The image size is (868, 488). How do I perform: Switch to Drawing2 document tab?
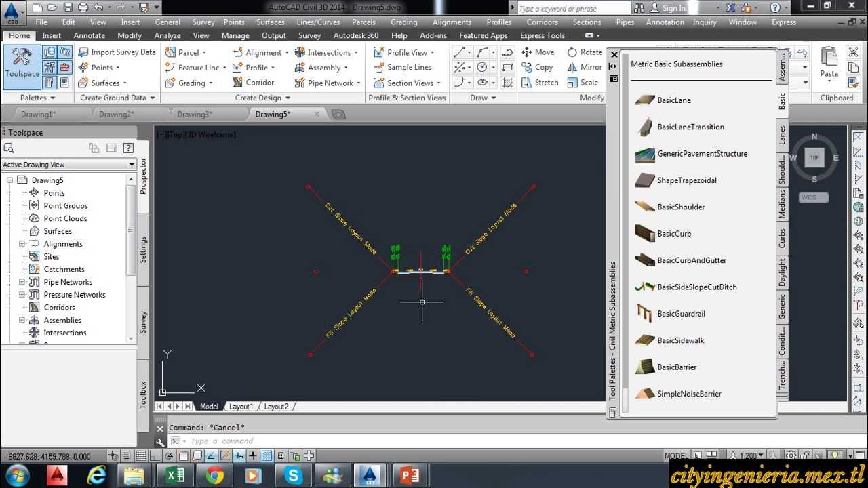116,114
